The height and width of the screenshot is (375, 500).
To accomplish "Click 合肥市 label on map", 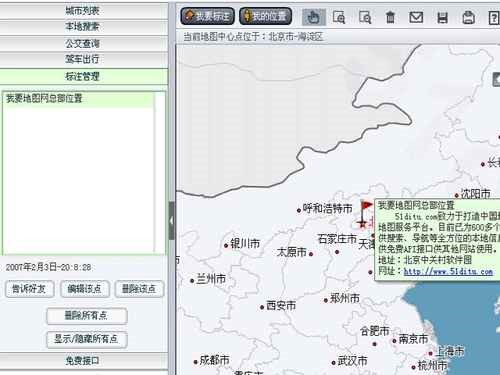I will click(375, 331).
